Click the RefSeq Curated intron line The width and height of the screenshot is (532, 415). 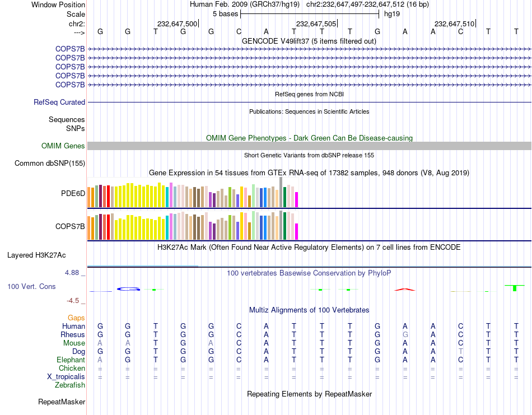tap(309, 102)
